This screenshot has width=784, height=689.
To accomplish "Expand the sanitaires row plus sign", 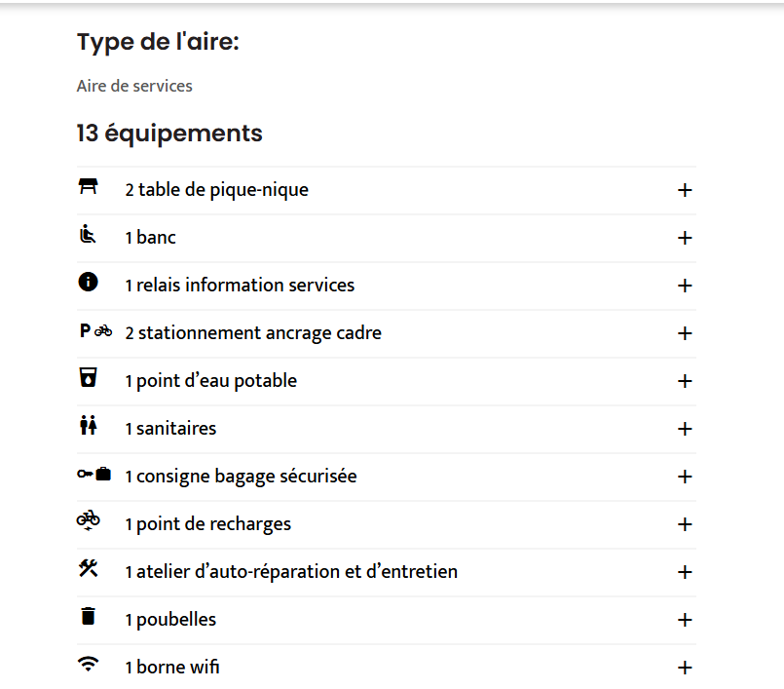I will (685, 429).
